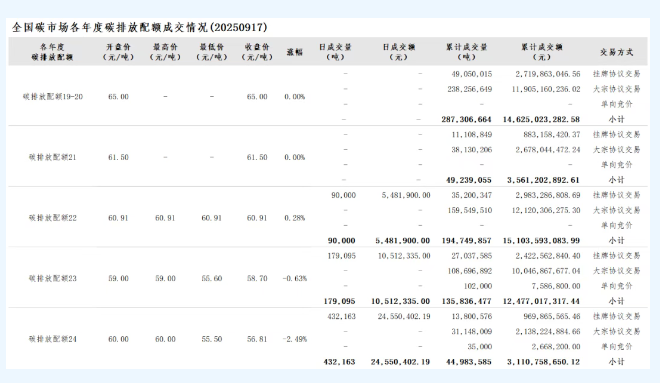Click the value 38,130,206
This screenshot has height=383, width=660.
coord(471,150)
